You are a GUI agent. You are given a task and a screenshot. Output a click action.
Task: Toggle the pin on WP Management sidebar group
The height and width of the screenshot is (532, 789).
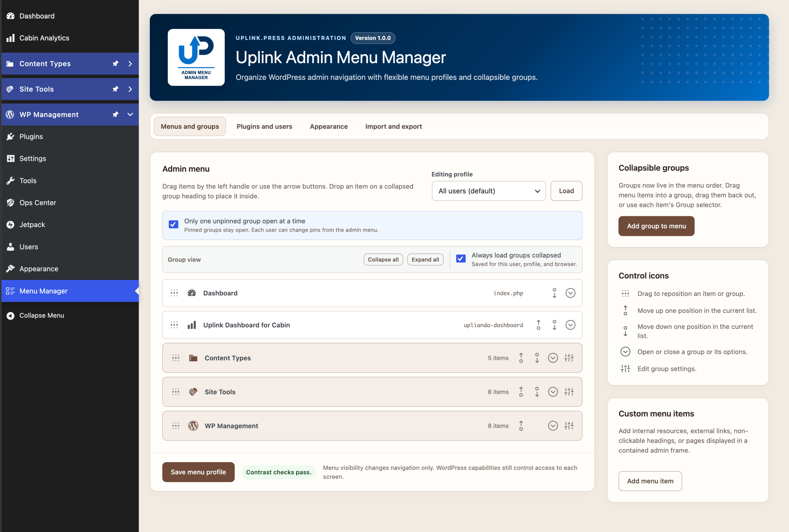click(x=115, y=115)
